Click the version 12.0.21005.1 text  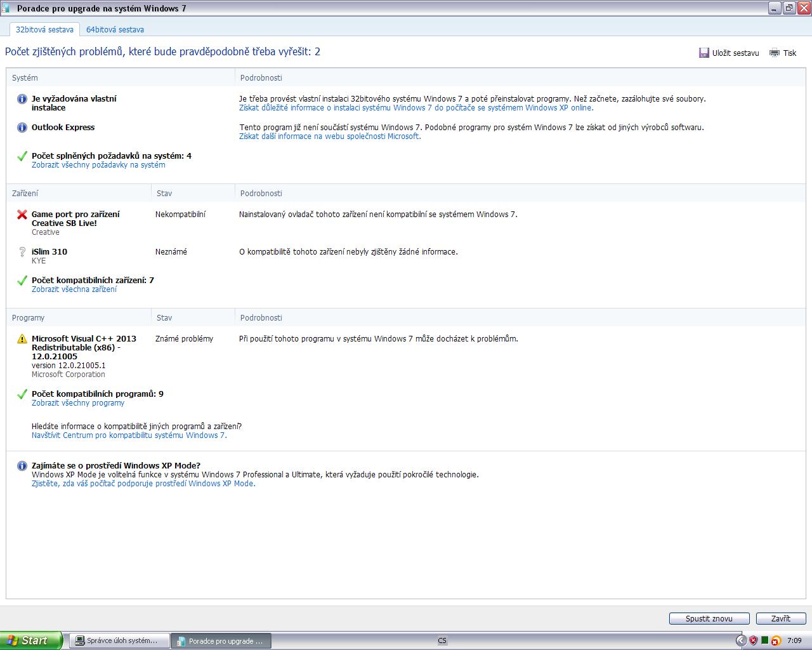[69, 366]
